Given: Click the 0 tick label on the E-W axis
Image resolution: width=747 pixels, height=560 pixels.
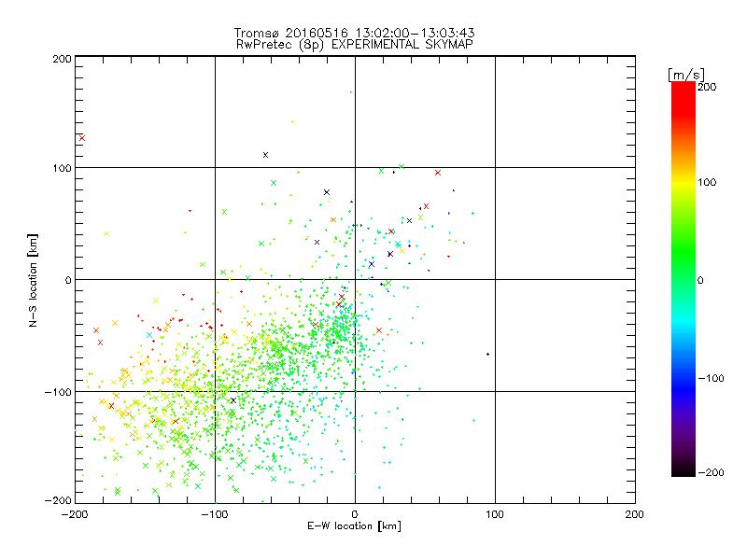Looking at the screenshot, I should pos(355,514).
